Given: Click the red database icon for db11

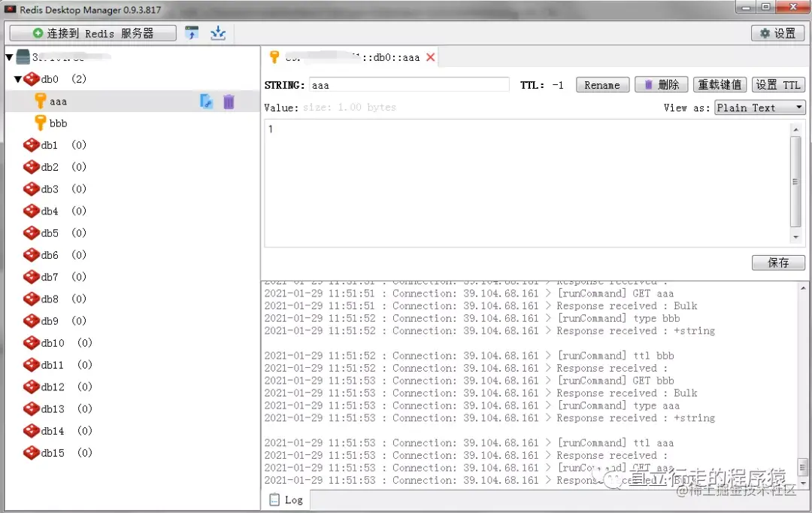Looking at the screenshot, I should click(32, 365).
